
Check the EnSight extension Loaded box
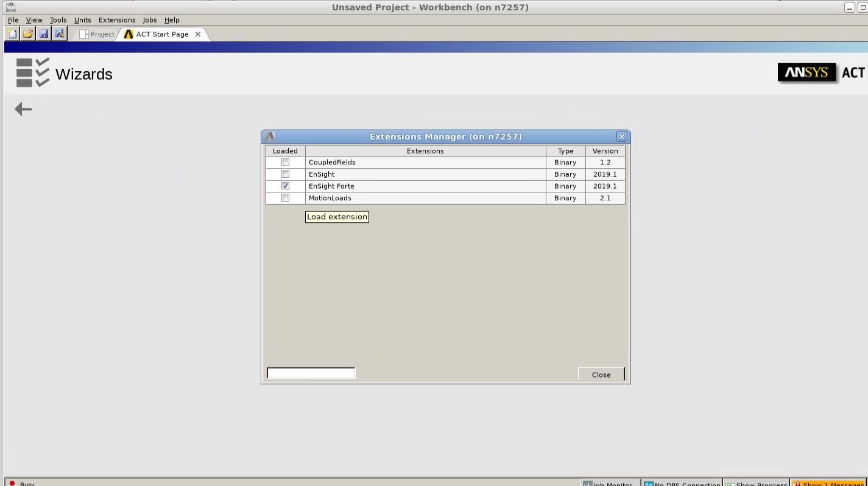click(x=285, y=174)
